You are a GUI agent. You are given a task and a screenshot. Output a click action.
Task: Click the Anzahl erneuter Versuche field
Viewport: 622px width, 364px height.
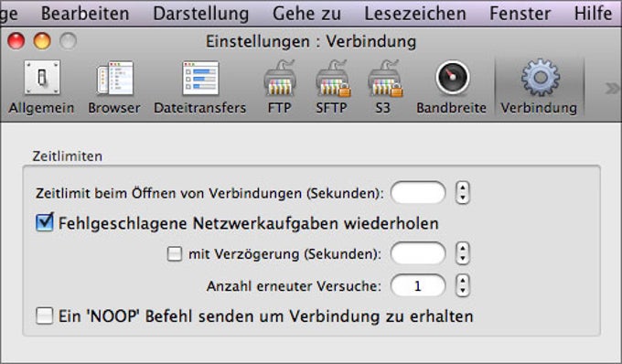(x=418, y=285)
